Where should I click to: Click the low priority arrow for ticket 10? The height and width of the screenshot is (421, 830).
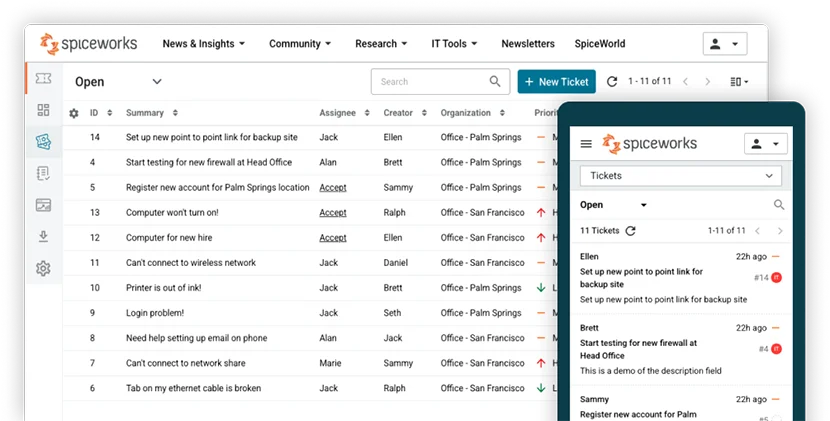click(541, 288)
